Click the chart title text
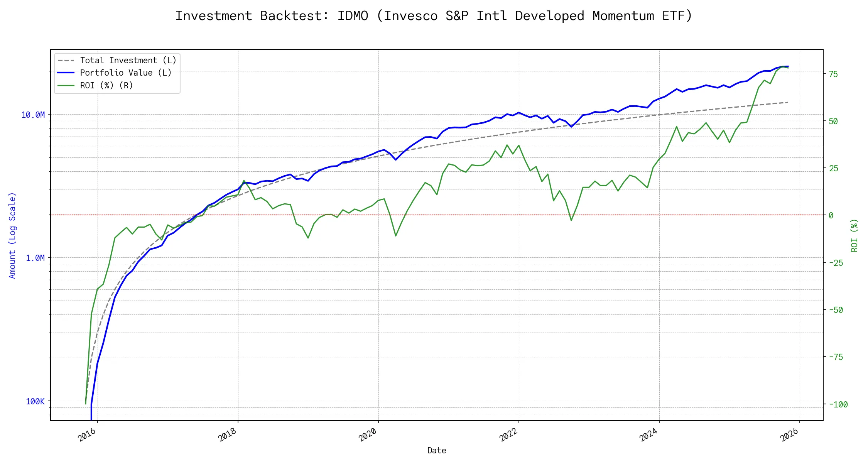The image size is (868, 463). [x=434, y=16]
